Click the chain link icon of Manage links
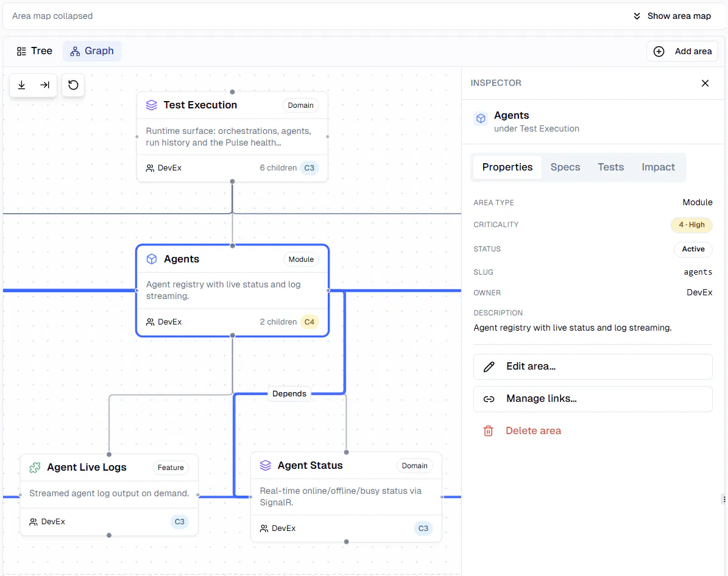This screenshot has width=728, height=576. coord(489,399)
